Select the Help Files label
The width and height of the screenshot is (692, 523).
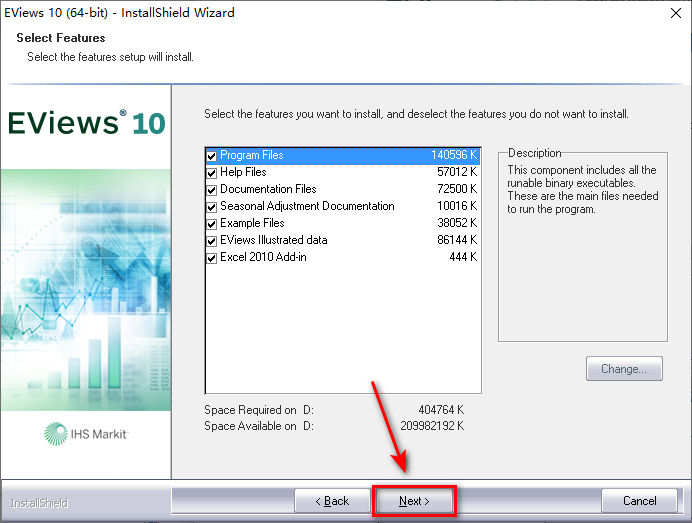coord(243,172)
